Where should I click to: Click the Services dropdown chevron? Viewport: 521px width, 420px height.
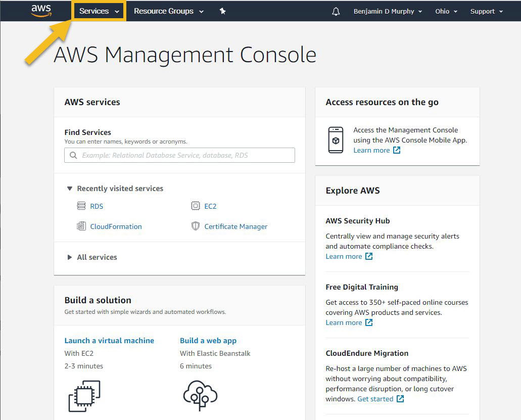pyautogui.click(x=117, y=12)
